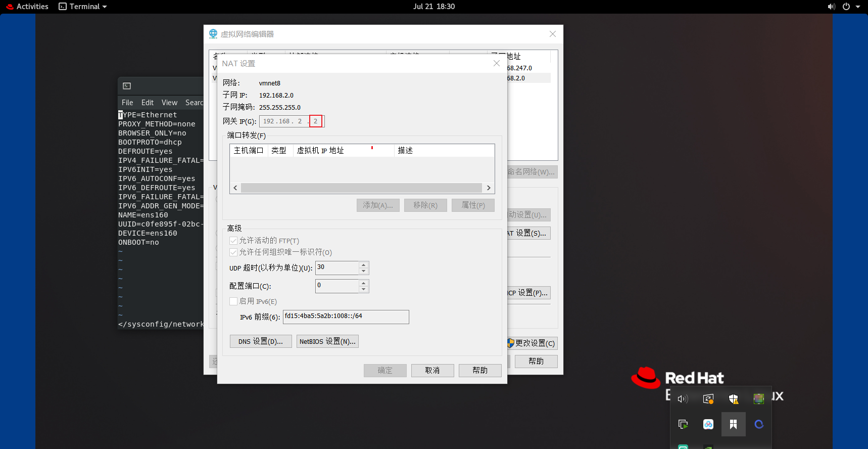Click 添加(A) port forwarding button
Image resolution: width=868 pixels, height=449 pixels.
tap(378, 205)
